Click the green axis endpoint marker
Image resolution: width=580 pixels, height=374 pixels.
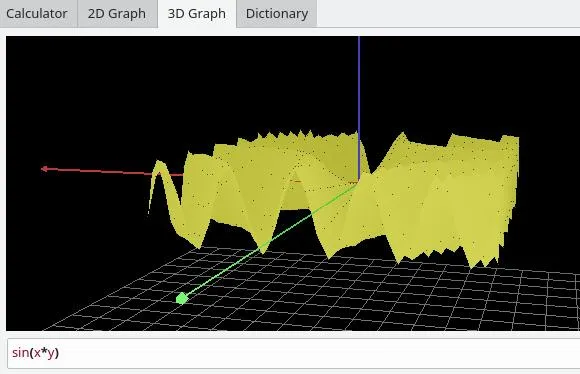point(182,298)
